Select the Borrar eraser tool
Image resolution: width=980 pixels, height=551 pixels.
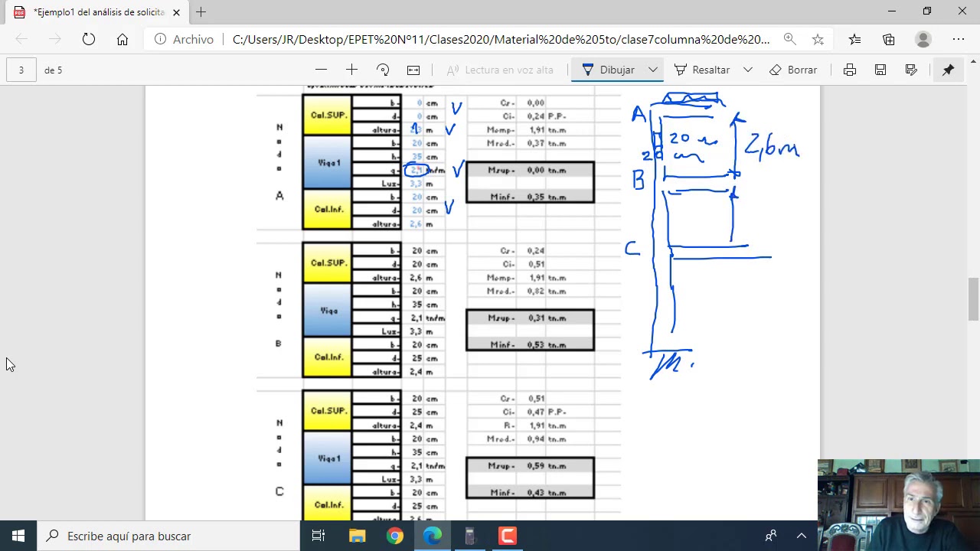click(x=793, y=70)
